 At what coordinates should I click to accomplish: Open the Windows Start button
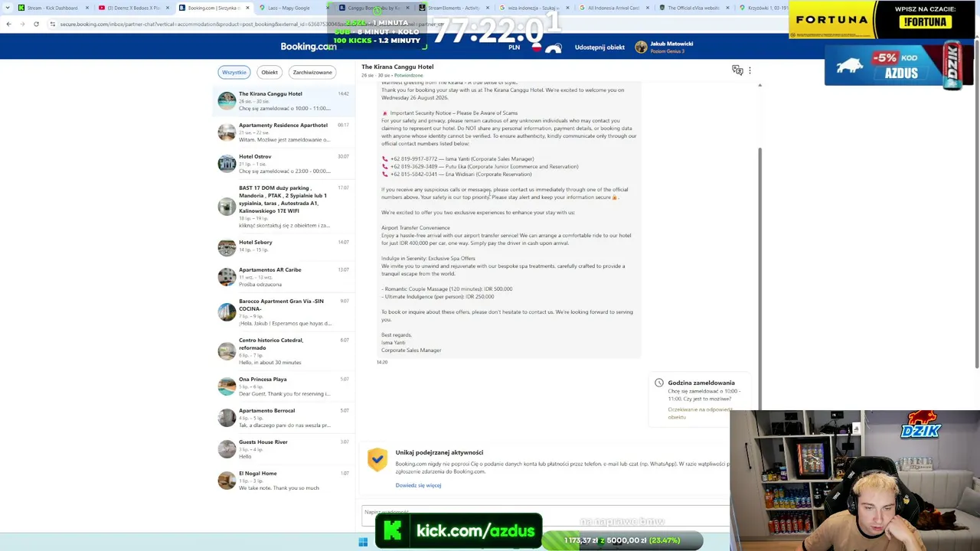363,542
